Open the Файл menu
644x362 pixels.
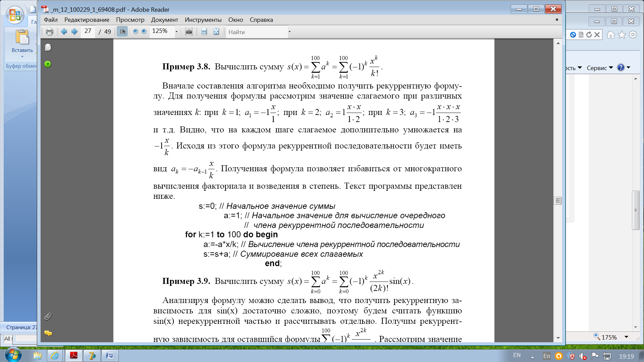click(51, 20)
